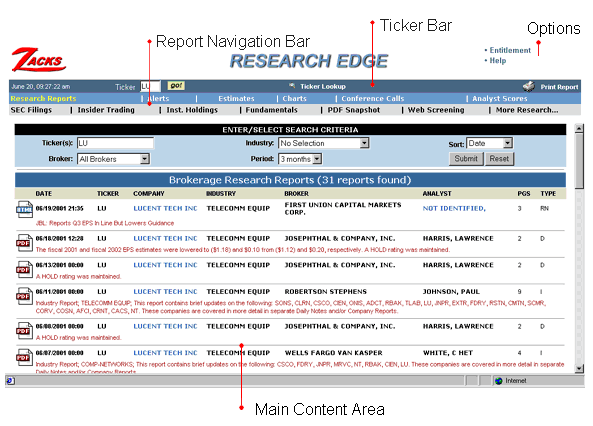The height and width of the screenshot is (426, 593).
Task: Go to SEC Filings
Action: pos(31,110)
